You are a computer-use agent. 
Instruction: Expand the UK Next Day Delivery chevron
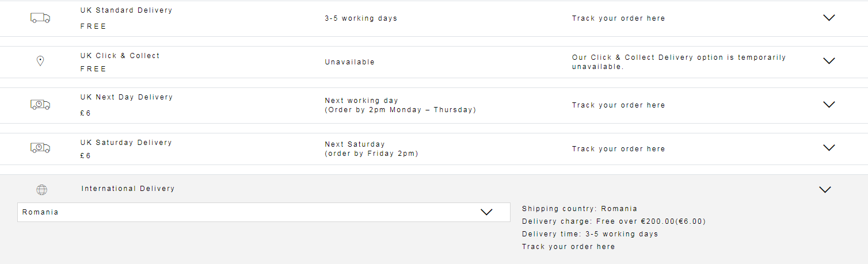click(x=829, y=105)
